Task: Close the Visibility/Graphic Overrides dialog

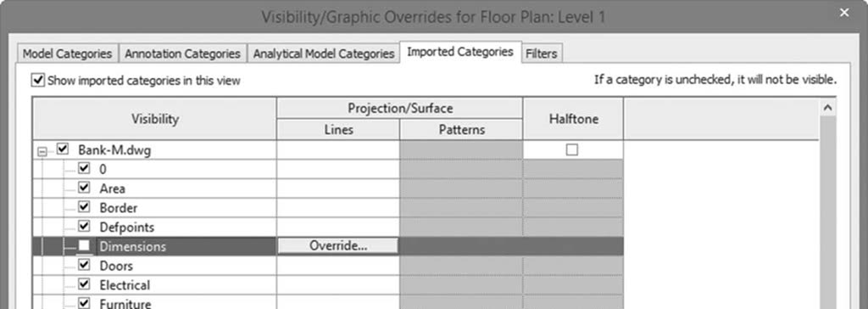Action: 844,12
